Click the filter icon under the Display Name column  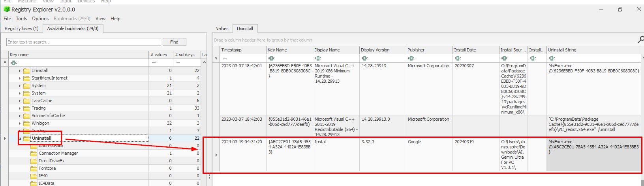318,58
